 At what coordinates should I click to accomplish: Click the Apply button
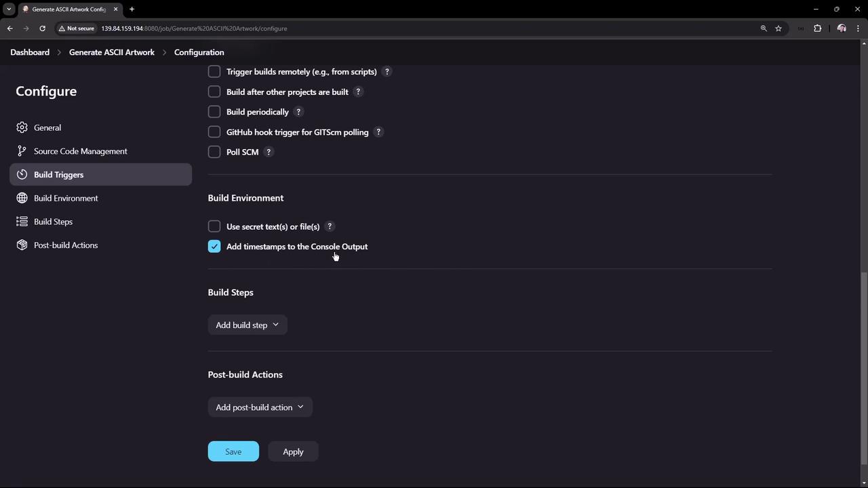coord(293,451)
